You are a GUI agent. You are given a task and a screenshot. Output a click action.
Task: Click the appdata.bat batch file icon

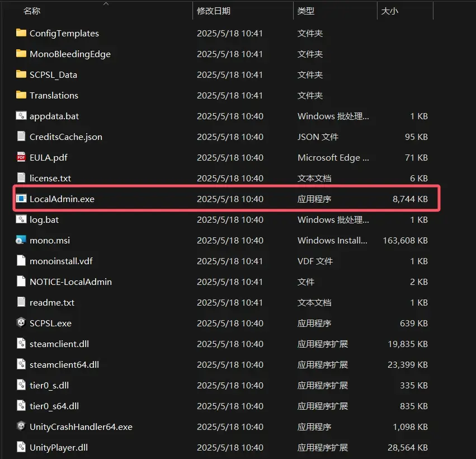click(21, 116)
